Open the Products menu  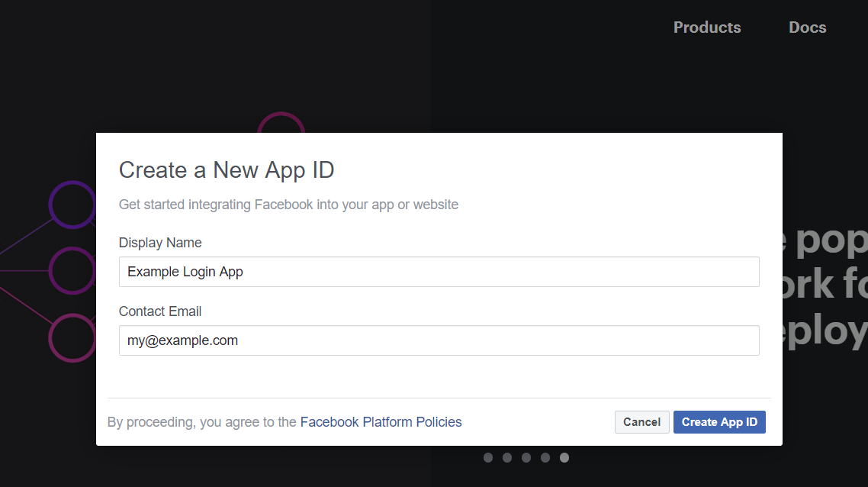(707, 27)
